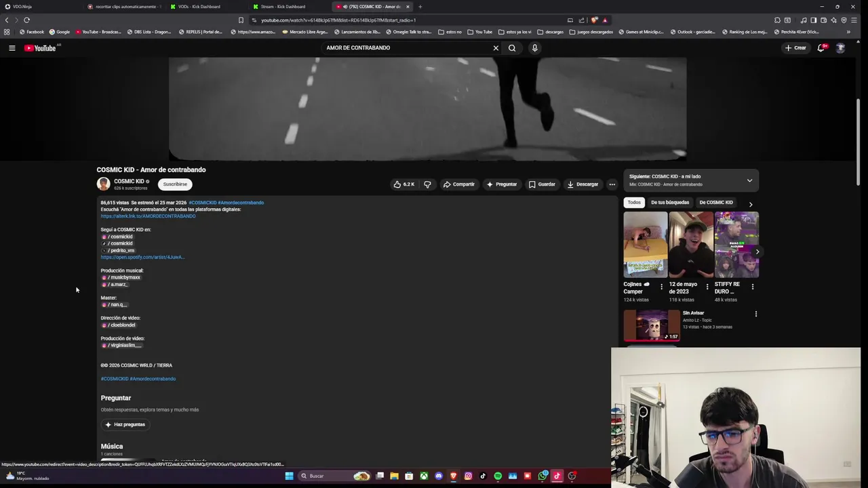Open YouTube notifications bell
The height and width of the screenshot is (488, 868).
pos(821,48)
